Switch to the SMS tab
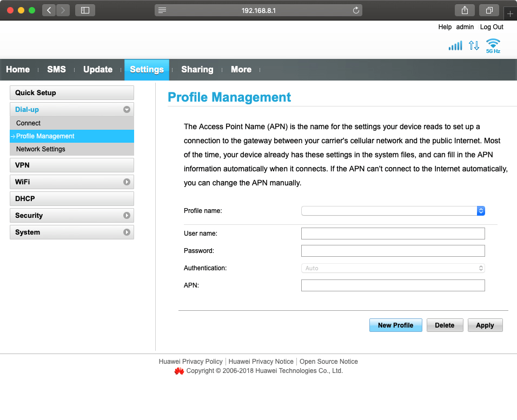 [56, 70]
